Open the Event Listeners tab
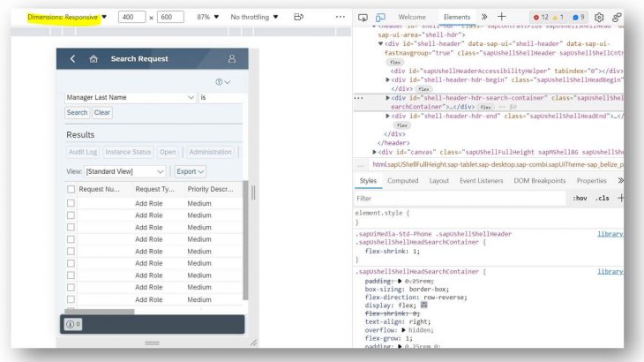The image size is (644, 362). [x=481, y=181]
